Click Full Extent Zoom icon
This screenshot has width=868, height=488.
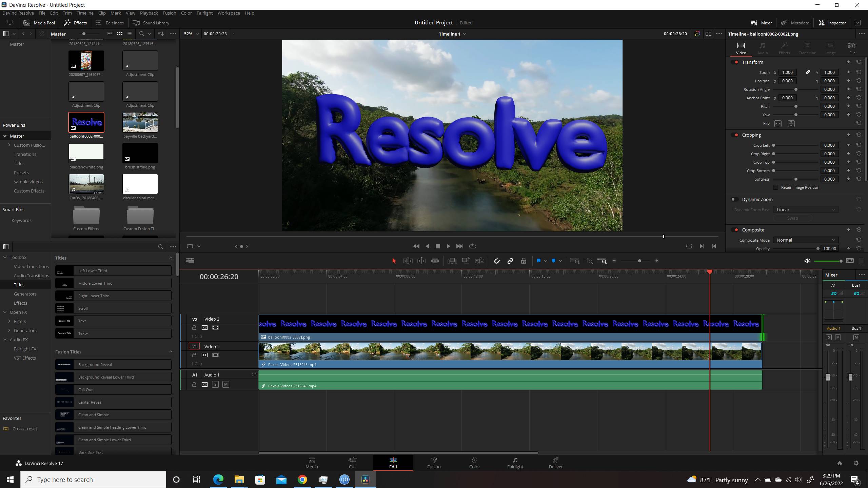click(574, 261)
